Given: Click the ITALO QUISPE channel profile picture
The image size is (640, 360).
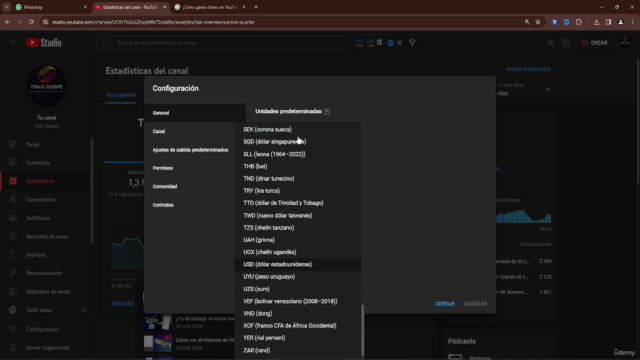Looking at the screenshot, I should (47, 86).
